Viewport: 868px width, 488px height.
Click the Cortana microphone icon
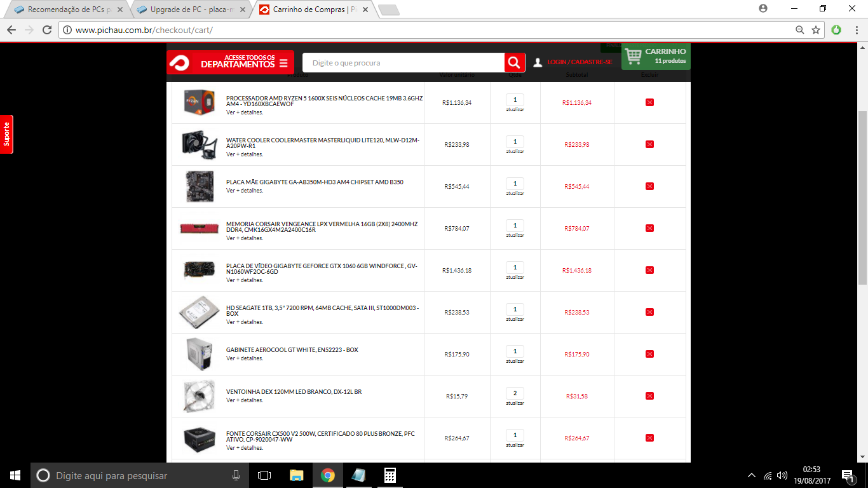(236, 475)
